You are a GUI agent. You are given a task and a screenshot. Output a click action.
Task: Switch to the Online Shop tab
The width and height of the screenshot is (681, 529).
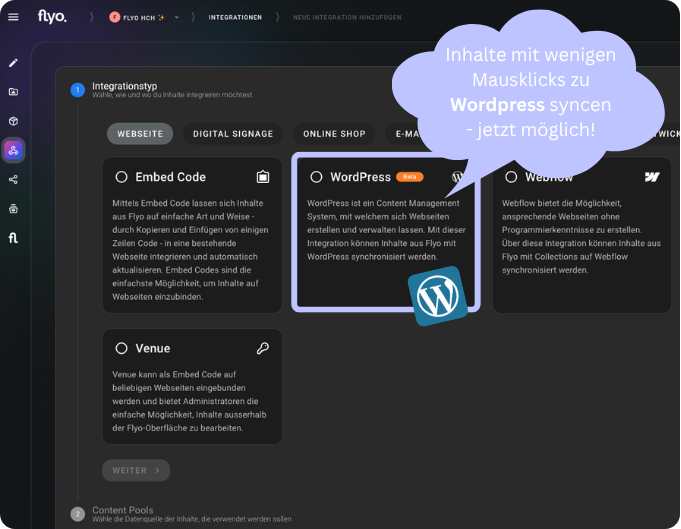pos(334,134)
